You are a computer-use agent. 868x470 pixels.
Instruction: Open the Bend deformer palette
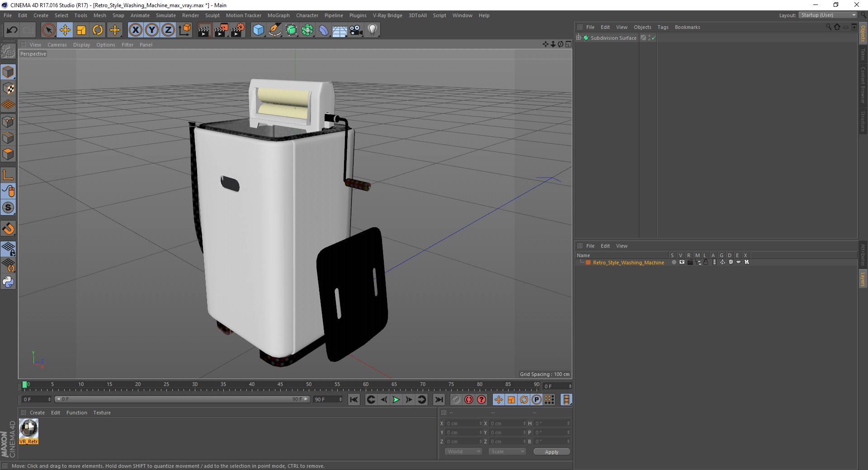click(324, 30)
